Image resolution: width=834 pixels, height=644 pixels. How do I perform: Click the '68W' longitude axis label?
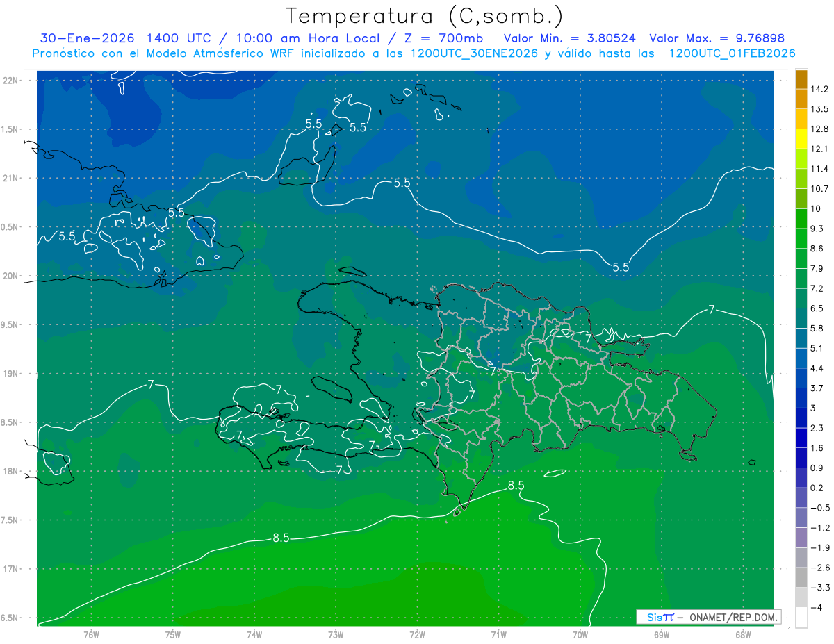click(743, 635)
